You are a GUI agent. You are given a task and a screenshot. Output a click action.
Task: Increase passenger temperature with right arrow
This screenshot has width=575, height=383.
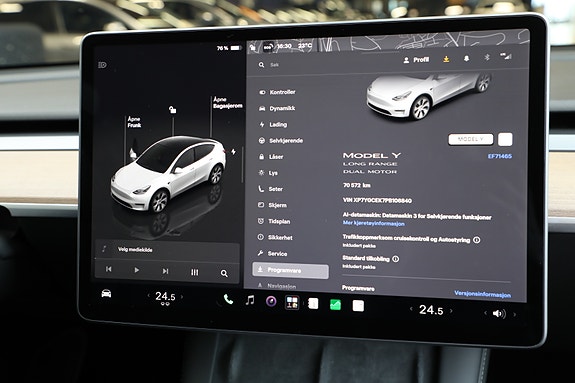click(x=451, y=311)
